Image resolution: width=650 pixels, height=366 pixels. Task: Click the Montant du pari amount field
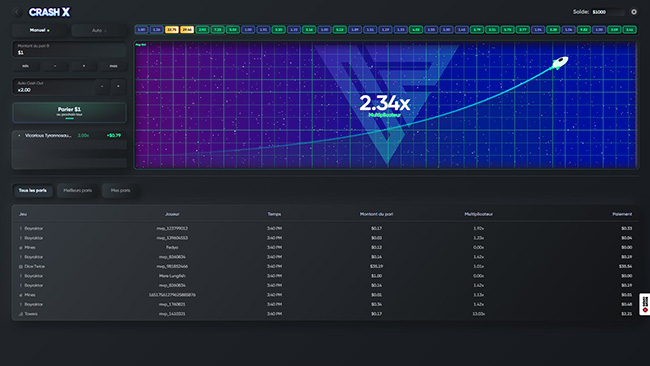(x=69, y=50)
